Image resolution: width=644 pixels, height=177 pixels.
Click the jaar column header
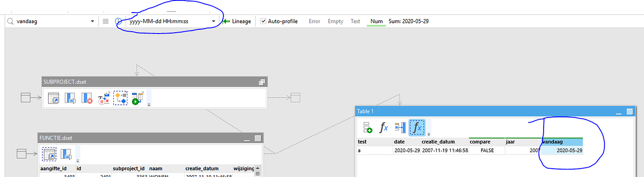click(523, 142)
